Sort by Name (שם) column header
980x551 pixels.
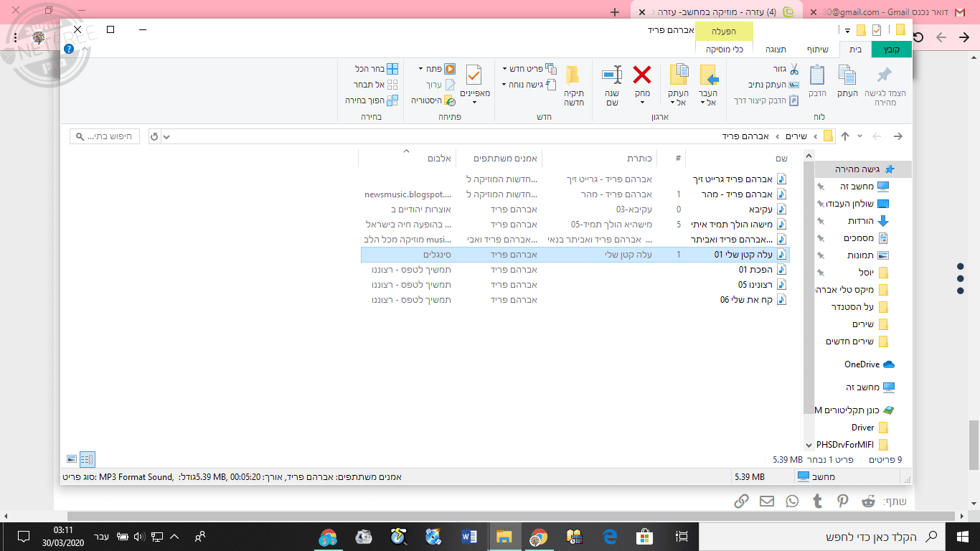pos(738,158)
